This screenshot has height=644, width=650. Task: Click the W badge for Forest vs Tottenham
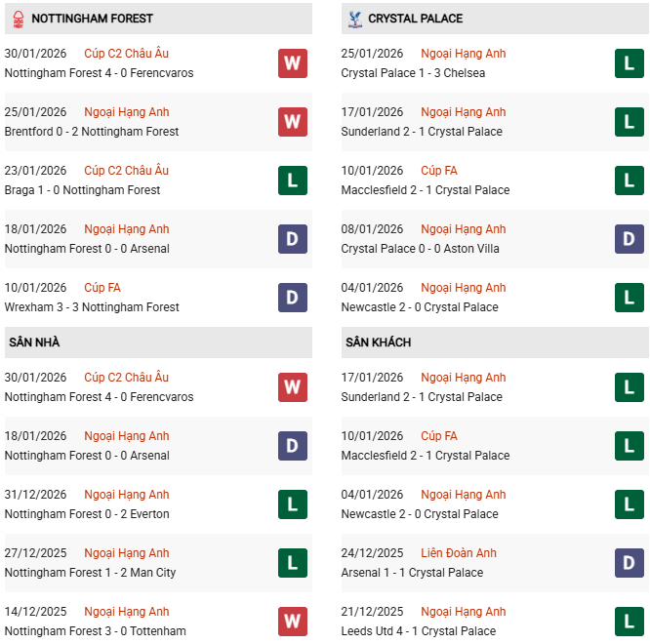click(293, 622)
